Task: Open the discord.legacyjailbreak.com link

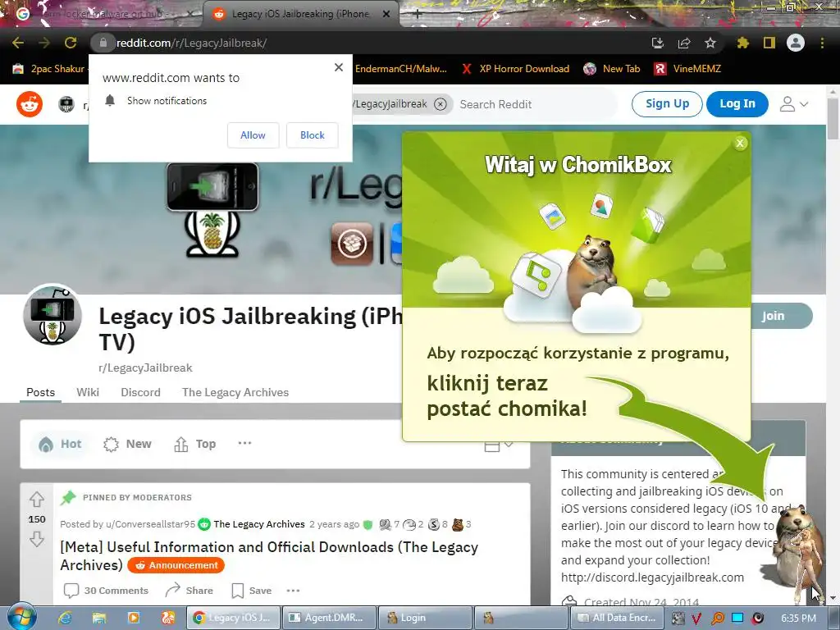Action: point(652,577)
